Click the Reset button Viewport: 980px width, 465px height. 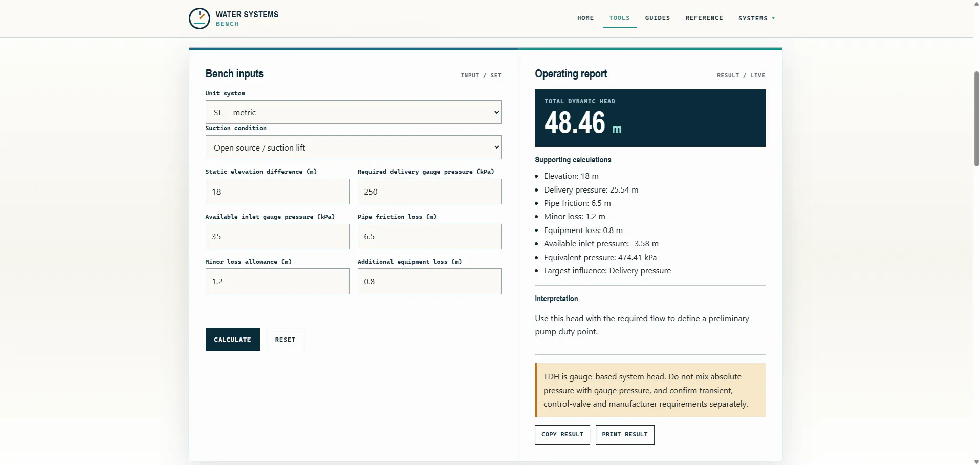pos(286,340)
